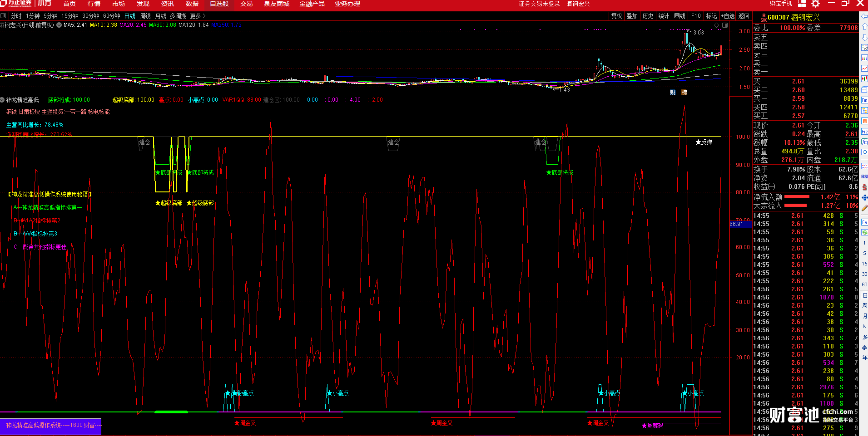Click the 66.91 marker on indicator axis
This screenshot has height=436, width=868.
pyautogui.click(x=740, y=224)
